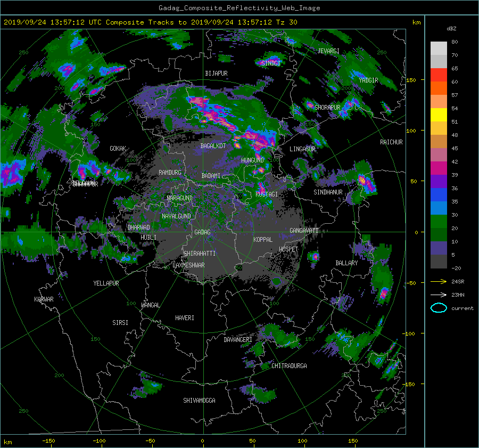
Task: Choose the dark gray -20 to 5 dBZ swatch
Action: pos(439,262)
